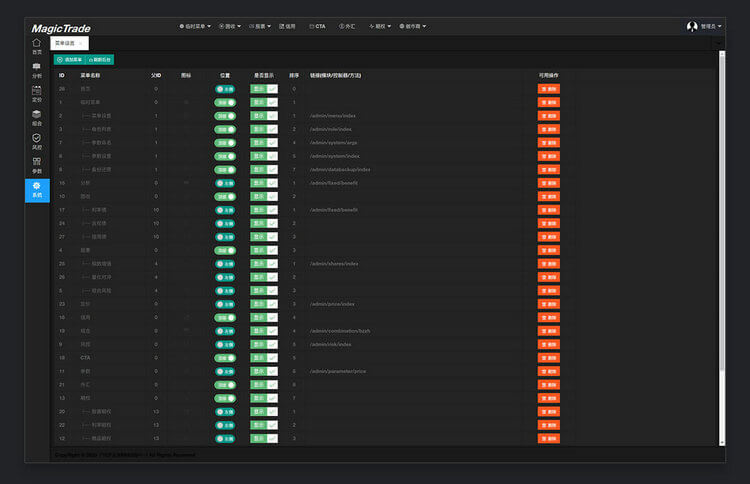Toggle position switch for /admin/risk/index row
Screen dimensions: 750x484
point(225,344)
